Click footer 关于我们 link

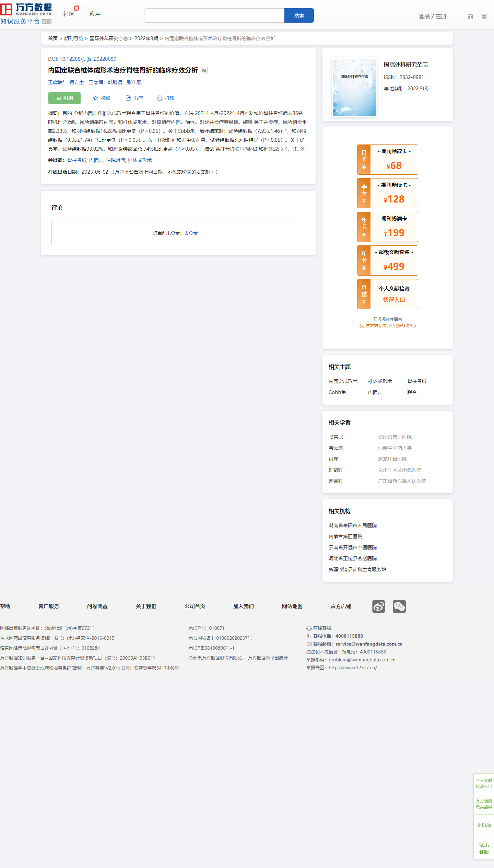(x=146, y=606)
